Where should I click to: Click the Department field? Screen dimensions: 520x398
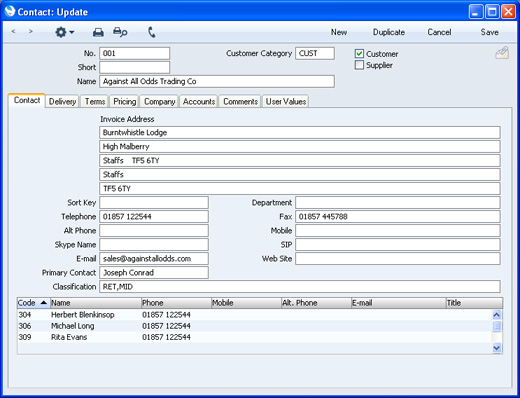click(398, 202)
